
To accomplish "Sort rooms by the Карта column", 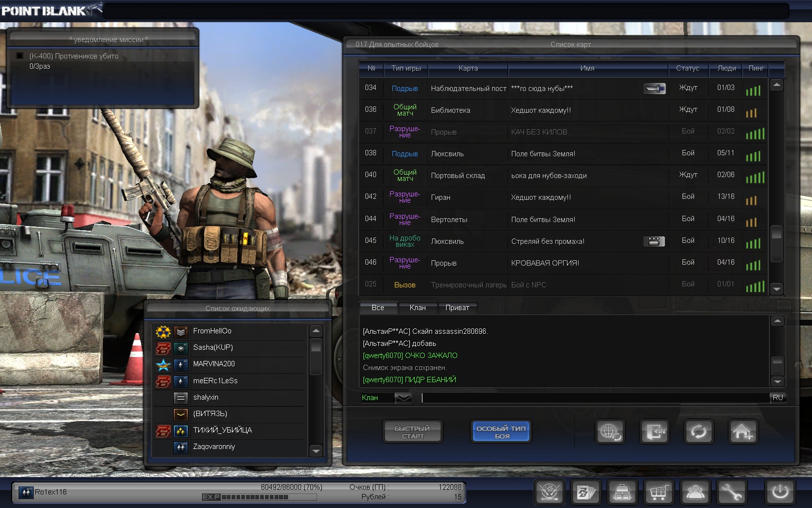I will pyautogui.click(x=468, y=68).
